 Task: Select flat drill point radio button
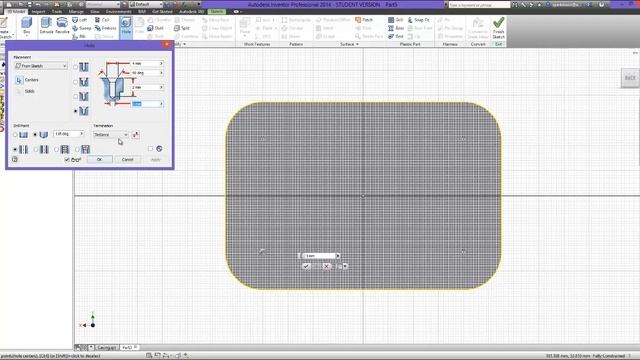click(15, 135)
